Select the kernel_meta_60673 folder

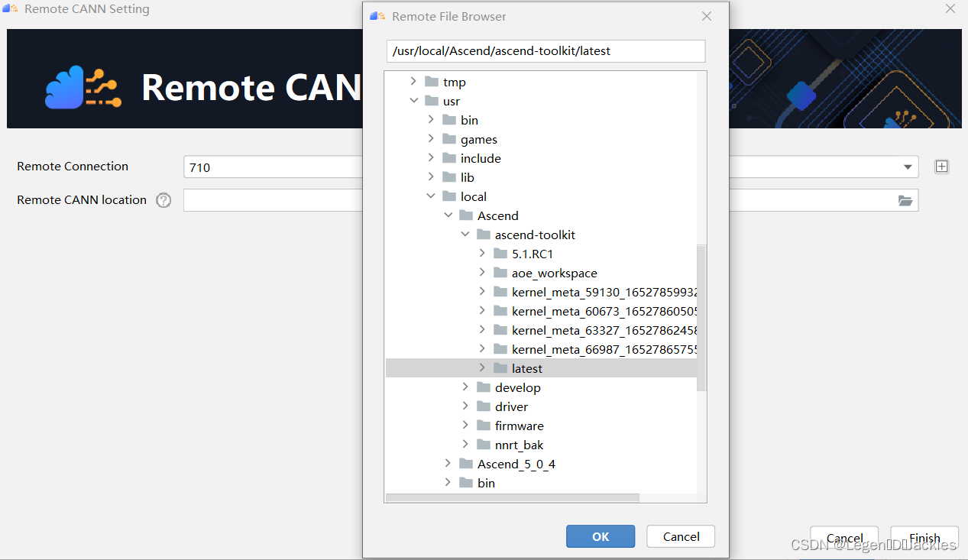[604, 311]
